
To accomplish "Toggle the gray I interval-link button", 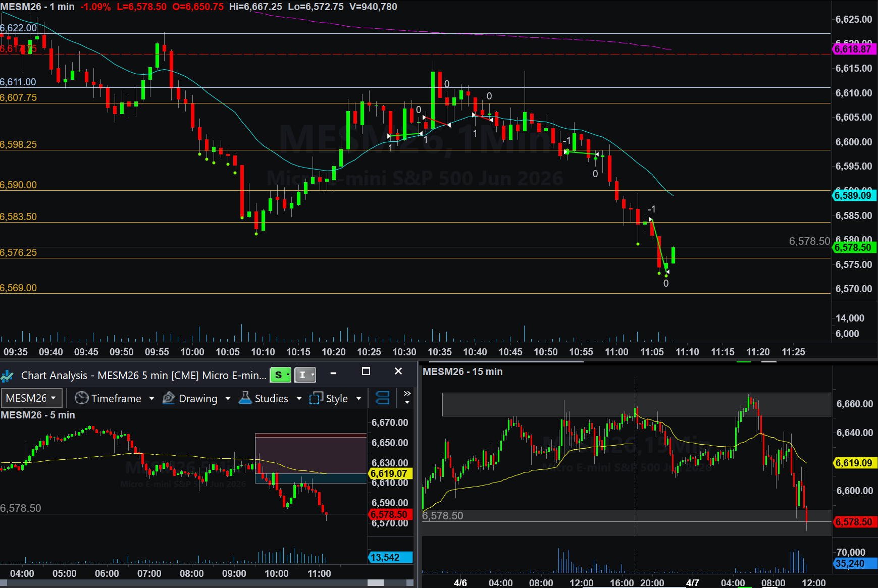I will click(x=305, y=375).
